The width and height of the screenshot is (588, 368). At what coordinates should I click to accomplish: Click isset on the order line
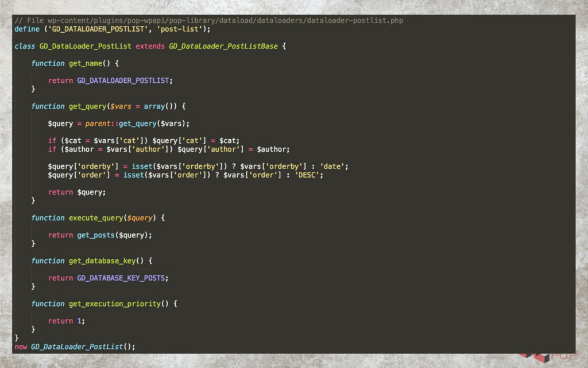[x=133, y=175]
